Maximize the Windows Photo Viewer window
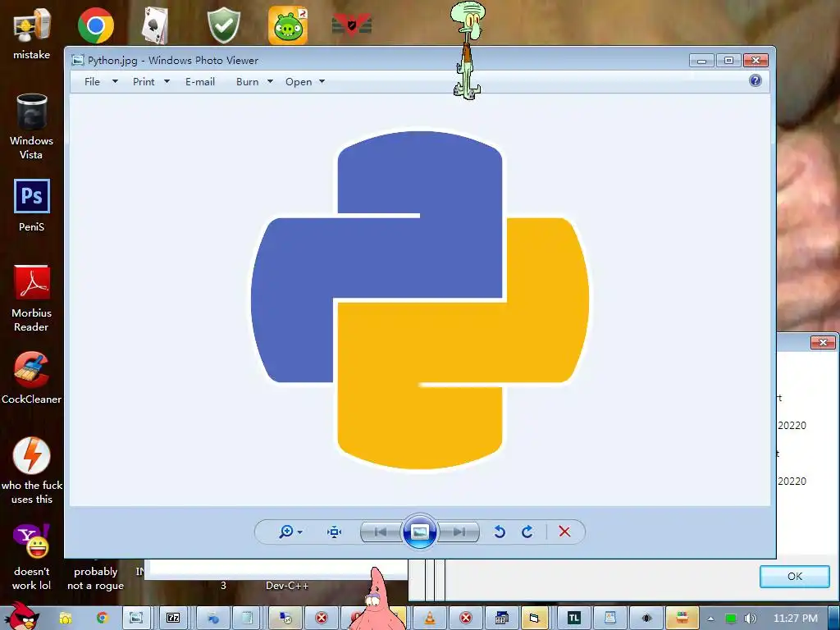Viewport: 840px width, 630px height. point(728,61)
